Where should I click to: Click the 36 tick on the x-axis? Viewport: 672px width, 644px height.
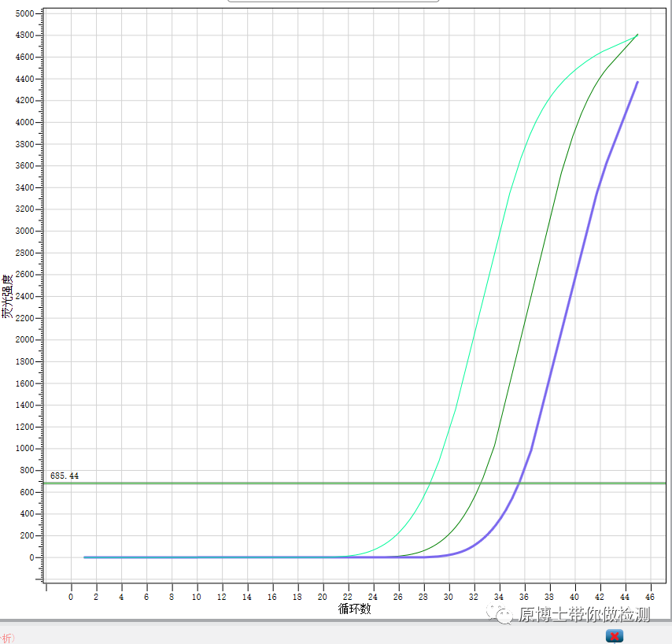click(x=525, y=597)
